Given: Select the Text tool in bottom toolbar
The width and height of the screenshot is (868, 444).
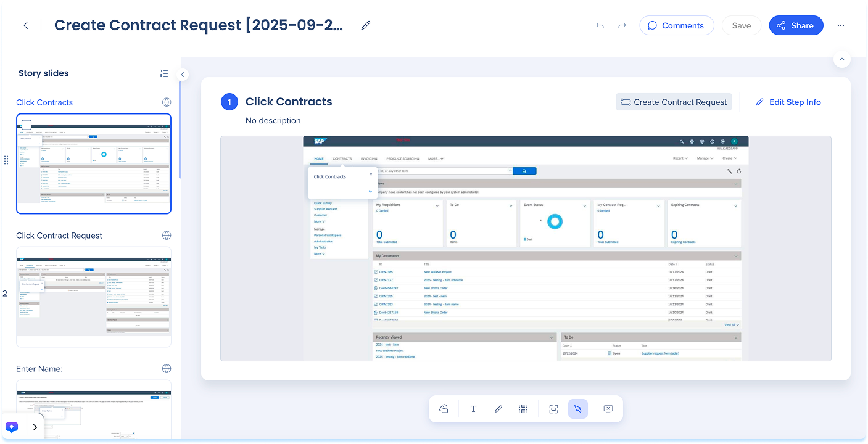Looking at the screenshot, I should coord(473,409).
